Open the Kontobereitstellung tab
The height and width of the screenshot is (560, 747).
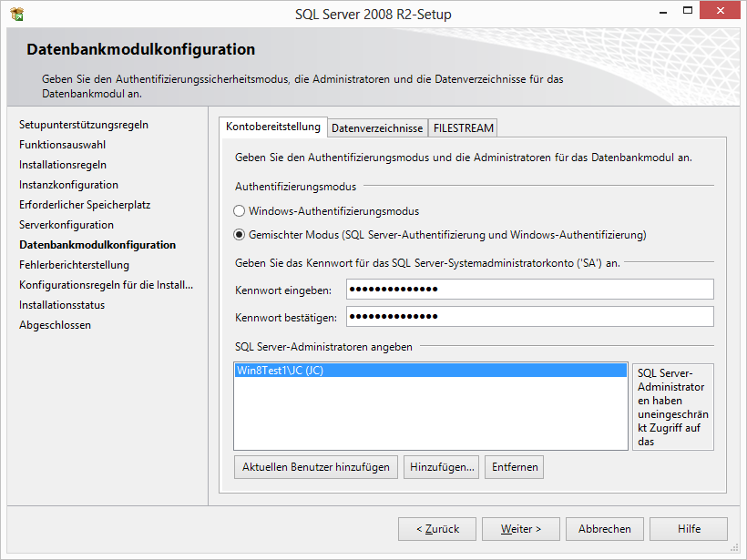pos(273,127)
